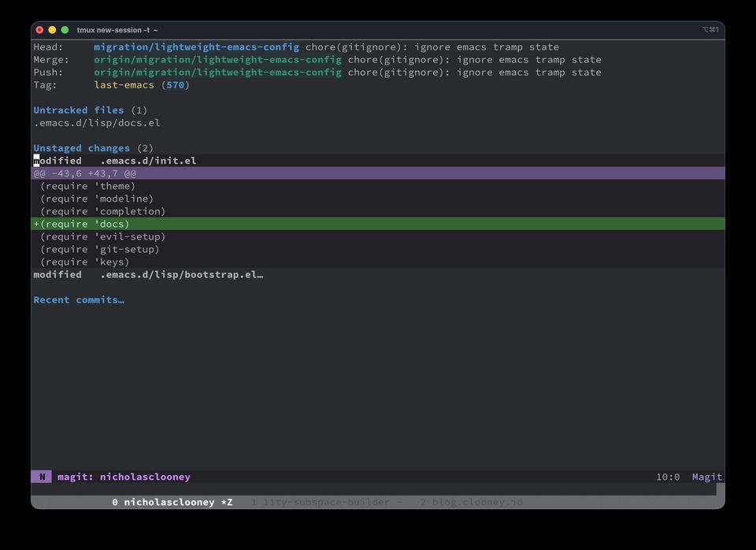The width and height of the screenshot is (756, 550).
Task: Click the line (require 'git-setup)
Action: pyautogui.click(x=100, y=249)
